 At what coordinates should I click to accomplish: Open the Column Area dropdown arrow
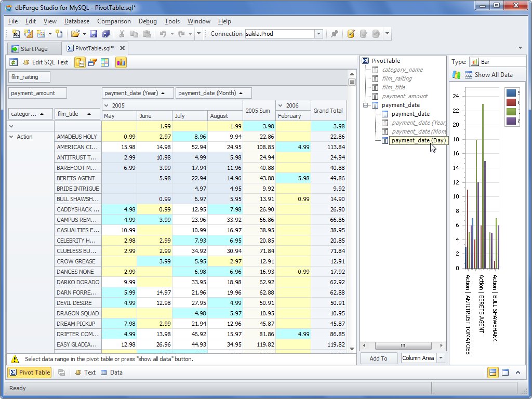441,358
